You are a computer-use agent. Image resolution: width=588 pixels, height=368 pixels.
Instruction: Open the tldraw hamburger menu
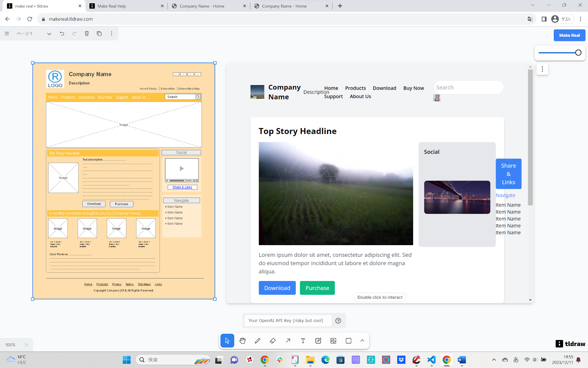tap(7, 33)
